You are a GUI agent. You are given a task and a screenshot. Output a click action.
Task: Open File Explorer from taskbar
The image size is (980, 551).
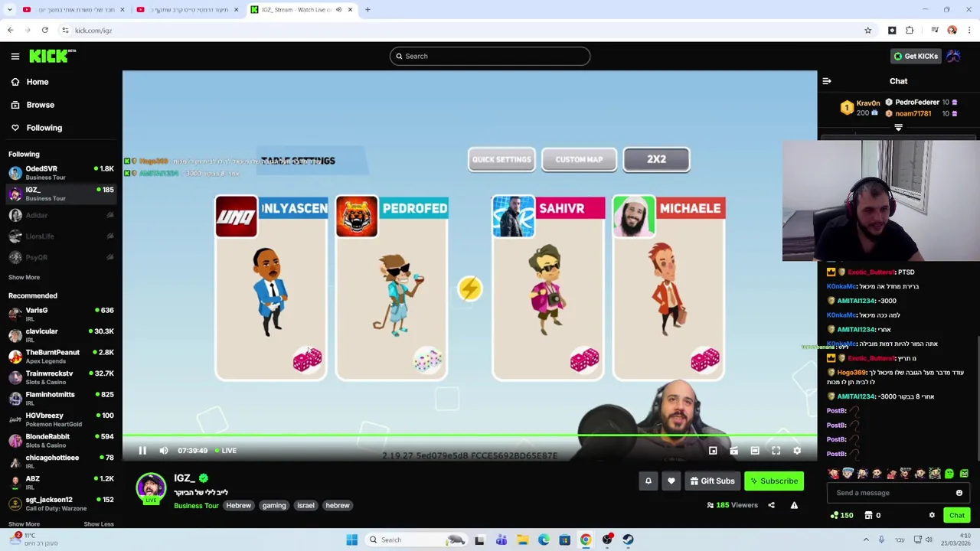pyautogui.click(x=522, y=540)
